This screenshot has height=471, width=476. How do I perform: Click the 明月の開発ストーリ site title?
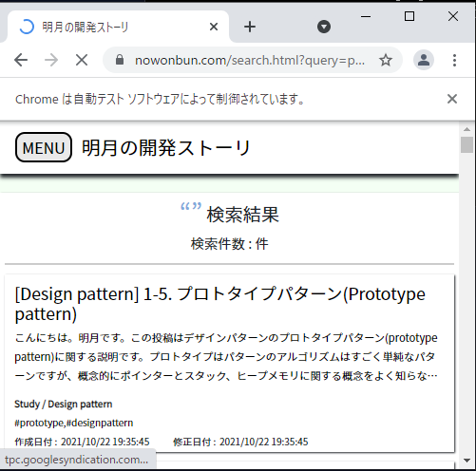click(166, 148)
